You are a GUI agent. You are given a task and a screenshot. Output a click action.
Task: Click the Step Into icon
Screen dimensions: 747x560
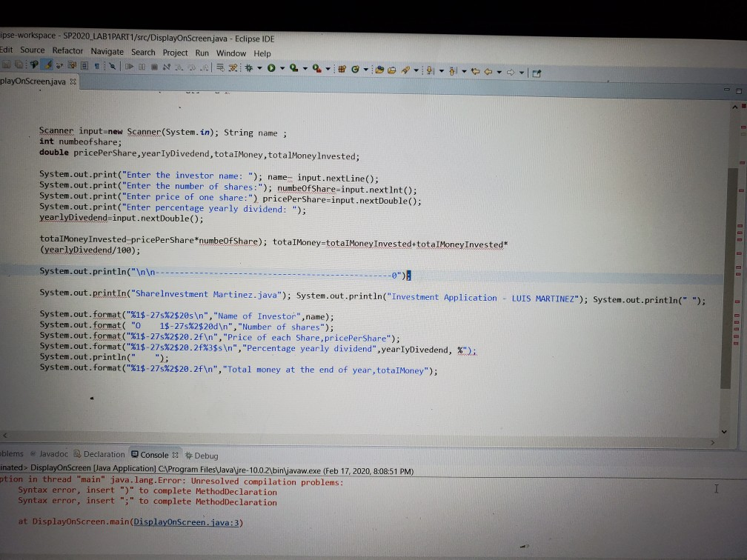tap(179, 67)
